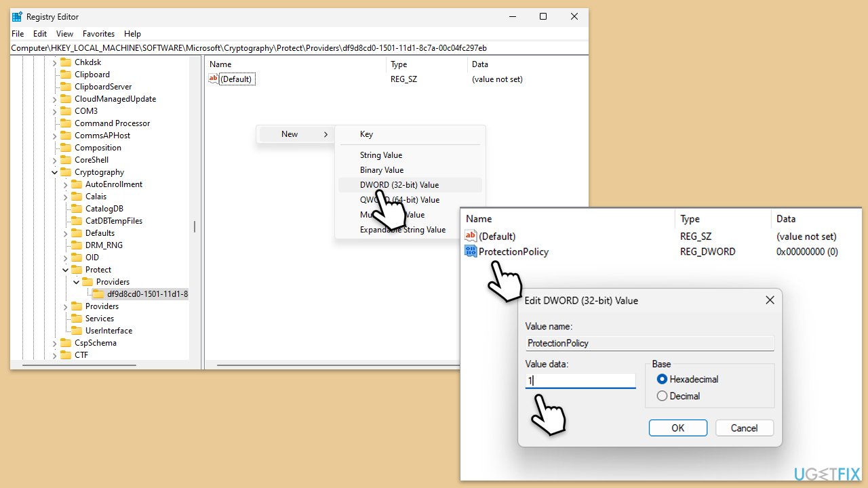Click the (Default) string icon in enlarged panel

coord(471,236)
